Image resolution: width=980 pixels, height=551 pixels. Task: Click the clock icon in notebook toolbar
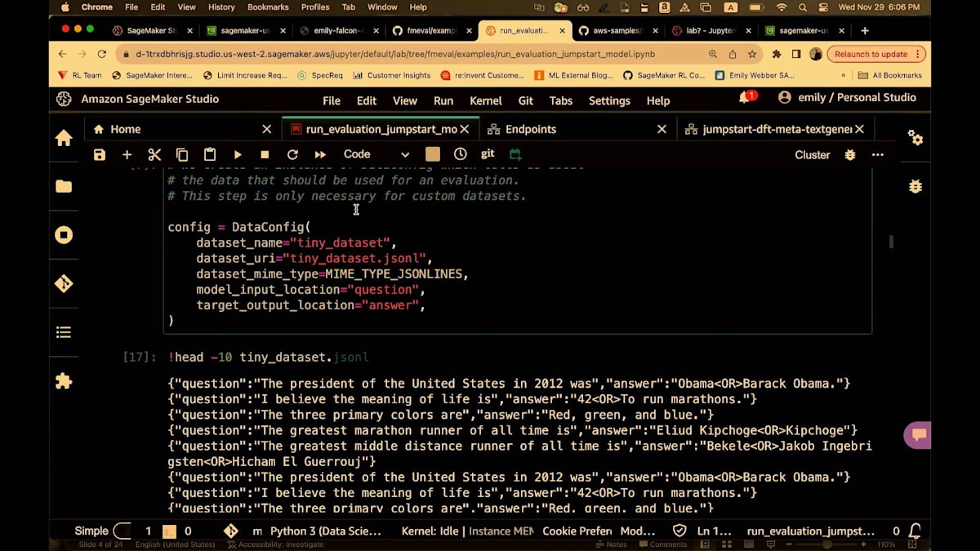pos(461,154)
